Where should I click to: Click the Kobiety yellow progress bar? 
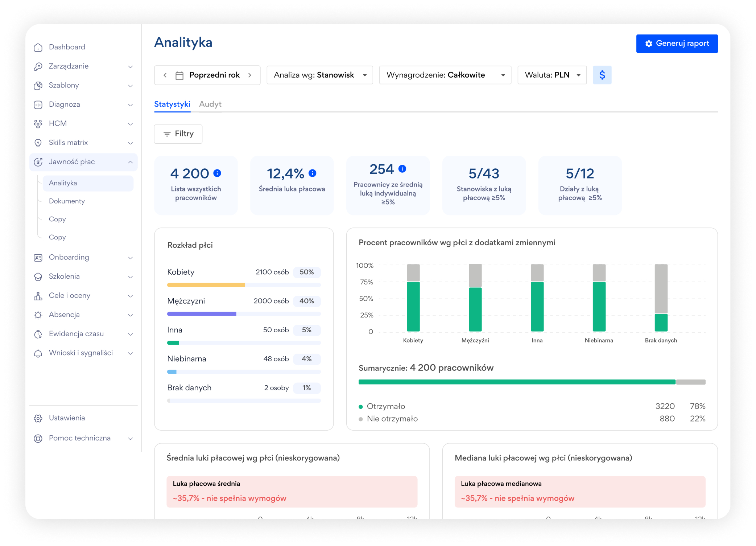[206, 285]
